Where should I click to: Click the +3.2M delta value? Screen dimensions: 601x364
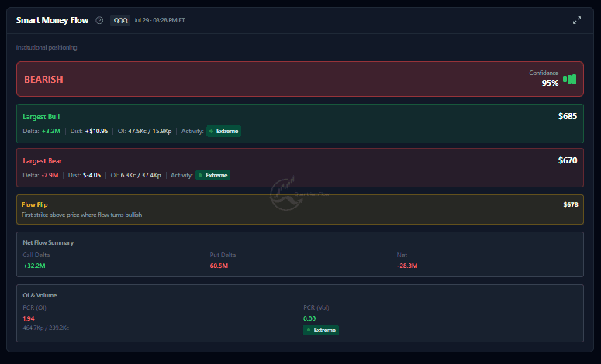pos(51,131)
